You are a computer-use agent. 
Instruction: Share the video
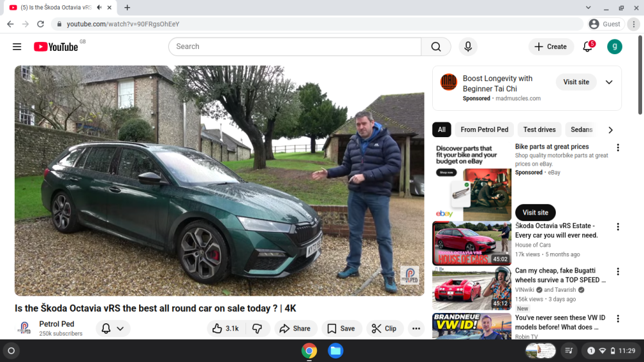295,329
